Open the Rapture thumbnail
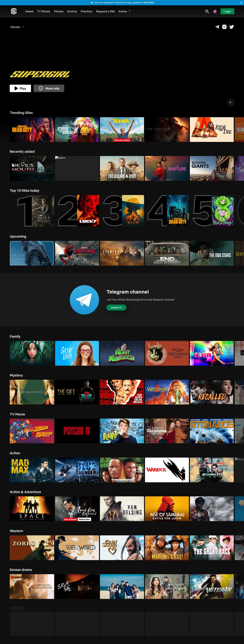The height and width of the screenshot is (644, 244). click(x=167, y=169)
